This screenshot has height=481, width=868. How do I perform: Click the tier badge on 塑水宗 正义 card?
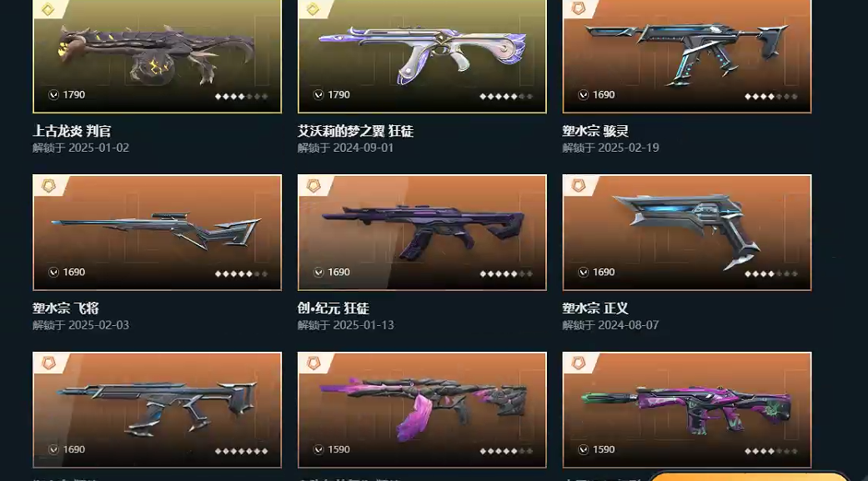coord(578,186)
